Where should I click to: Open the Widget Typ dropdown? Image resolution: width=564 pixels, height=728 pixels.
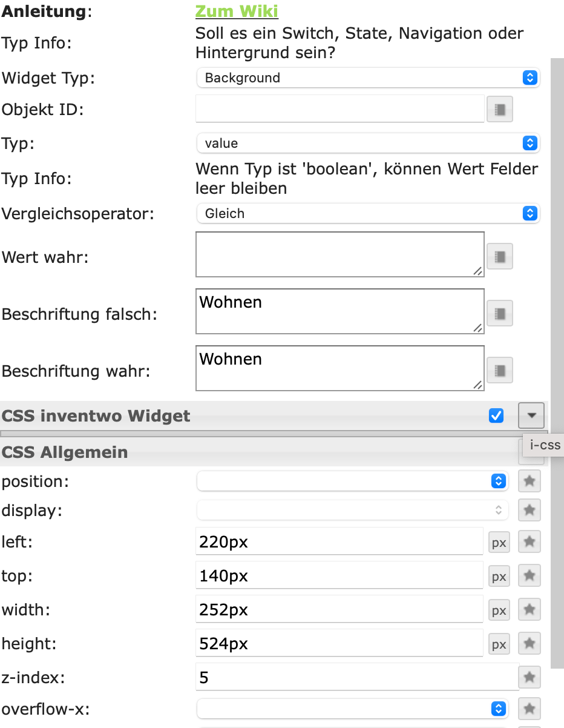tap(367, 78)
